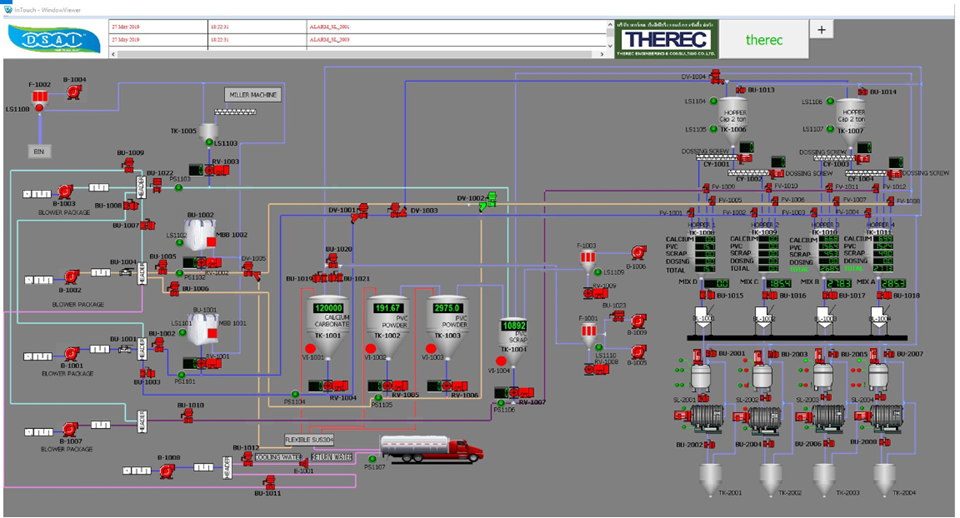The image size is (960, 518).
Task: Open a new tab with plus button
Action: pos(820,30)
